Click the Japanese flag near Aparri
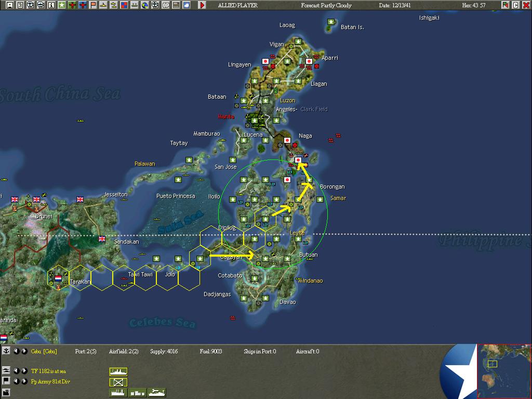532x399 pixels. [309, 61]
